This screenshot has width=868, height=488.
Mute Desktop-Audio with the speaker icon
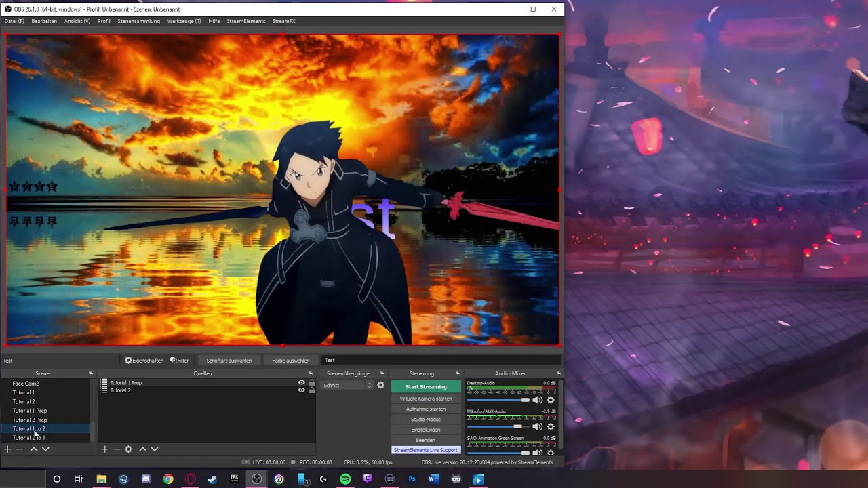tap(537, 400)
